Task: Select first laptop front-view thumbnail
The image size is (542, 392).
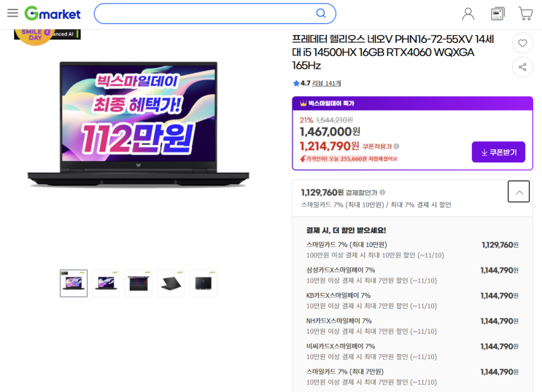Action: [x=74, y=283]
